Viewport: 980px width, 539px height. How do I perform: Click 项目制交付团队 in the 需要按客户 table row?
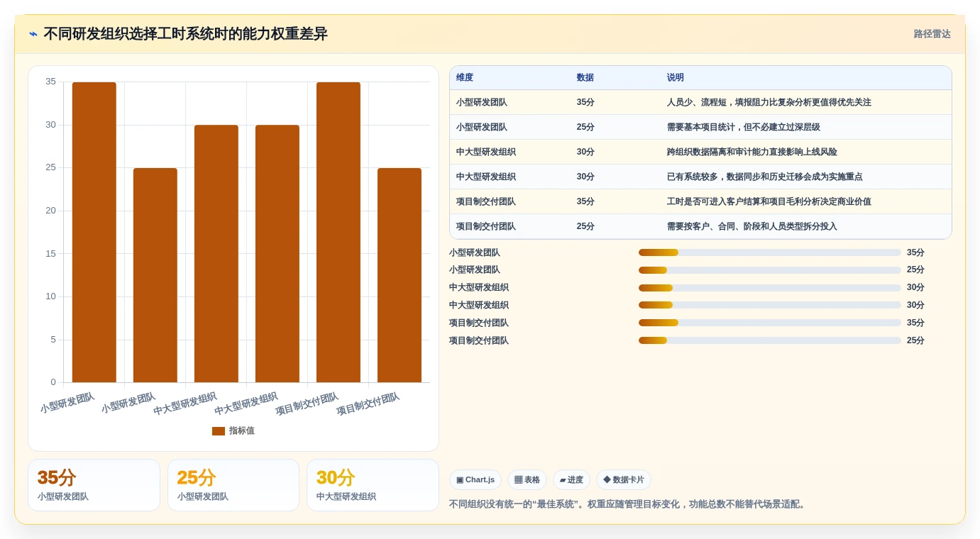coord(486,227)
